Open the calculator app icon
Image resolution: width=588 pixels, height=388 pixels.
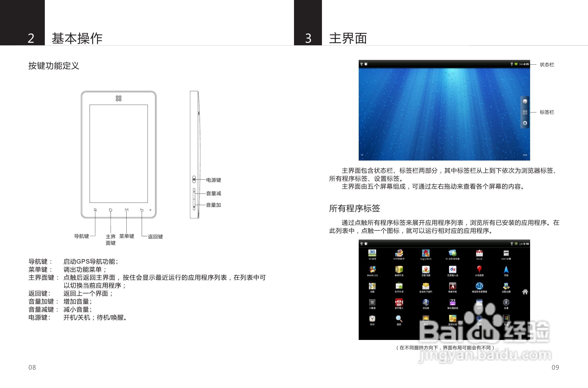(372, 302)
